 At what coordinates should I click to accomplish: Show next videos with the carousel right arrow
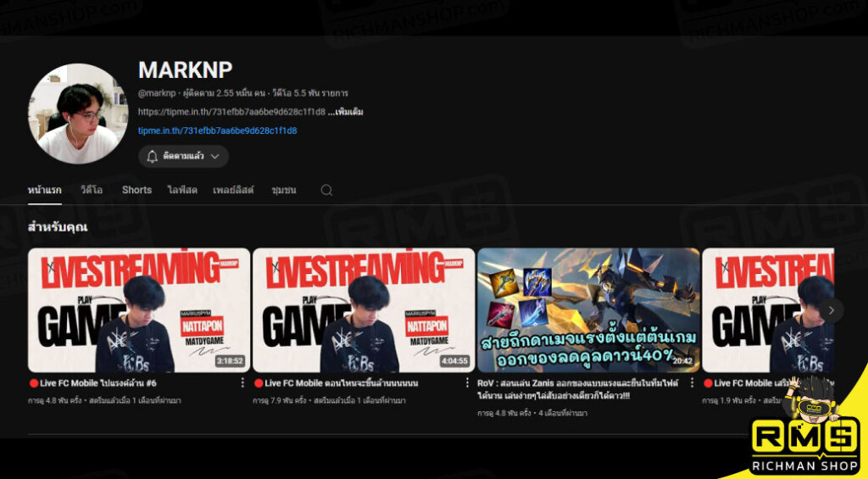coord(832,310)
